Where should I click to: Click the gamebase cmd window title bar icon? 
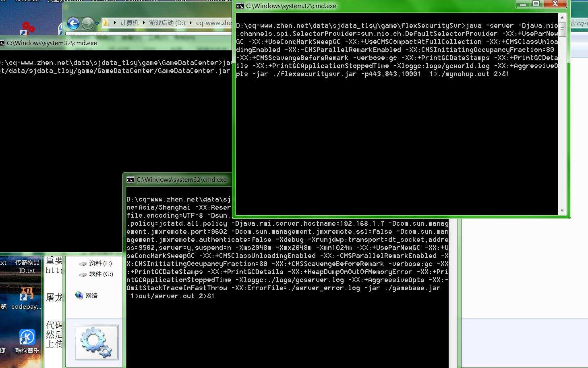pos(130,180)
